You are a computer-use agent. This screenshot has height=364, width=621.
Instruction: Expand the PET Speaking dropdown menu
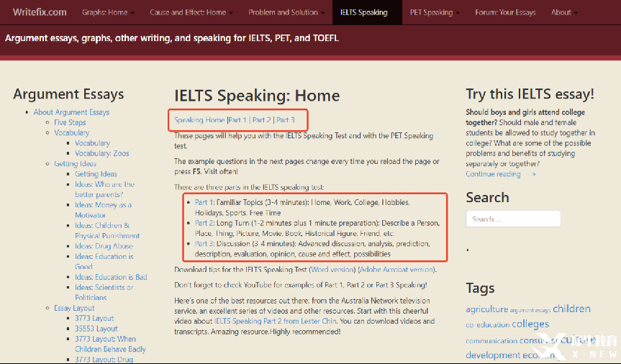tap(435, 12)
